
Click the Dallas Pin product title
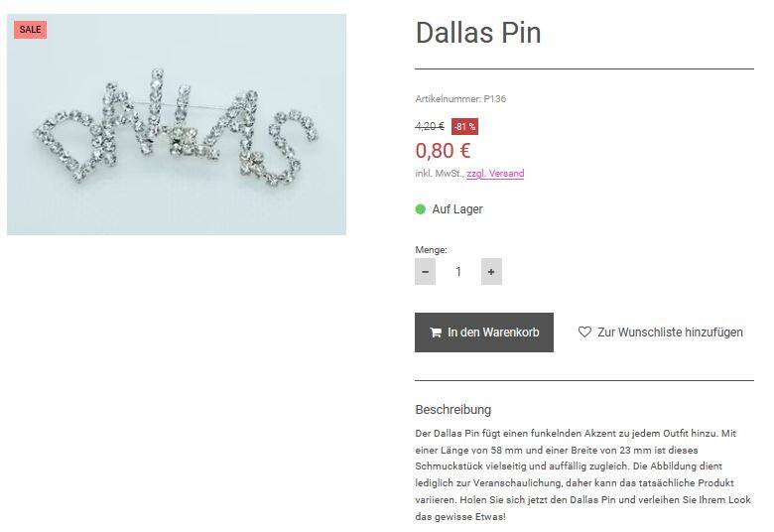click(478, 33)
